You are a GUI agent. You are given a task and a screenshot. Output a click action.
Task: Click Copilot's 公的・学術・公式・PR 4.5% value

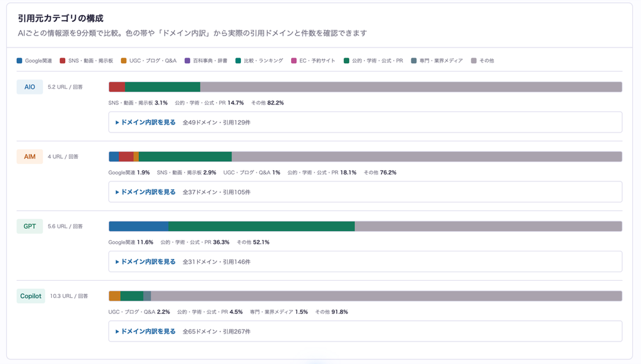click(210, 311)
